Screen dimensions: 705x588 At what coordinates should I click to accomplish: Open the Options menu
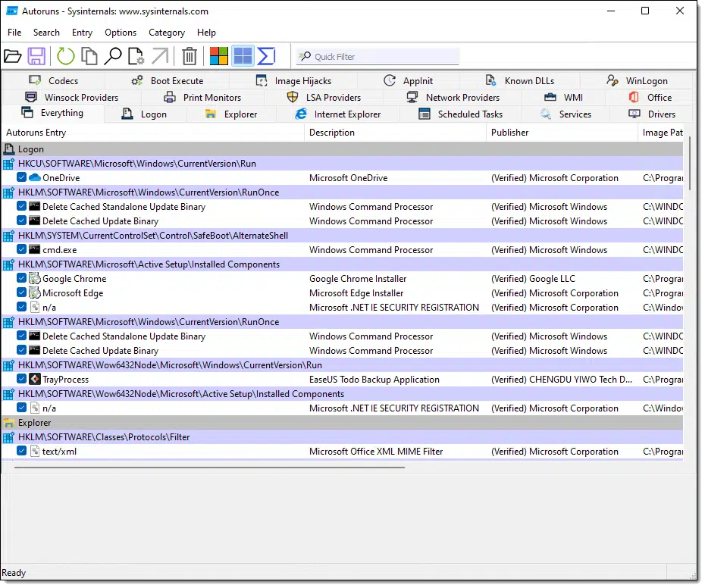click(121, 33)
